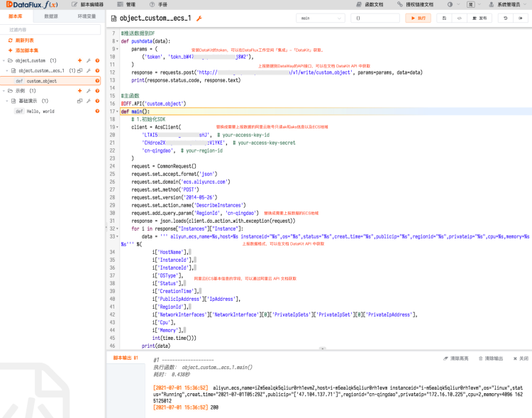Image resolution: width=532 pixels, height=418 pixels.
Task: Click the {} arguments input field
Action: point(375,18)
